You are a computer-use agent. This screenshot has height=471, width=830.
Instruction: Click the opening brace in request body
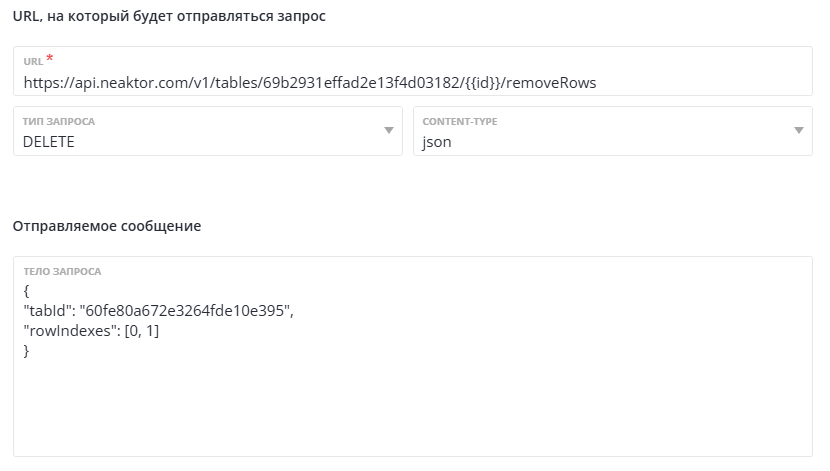(26, 291)
